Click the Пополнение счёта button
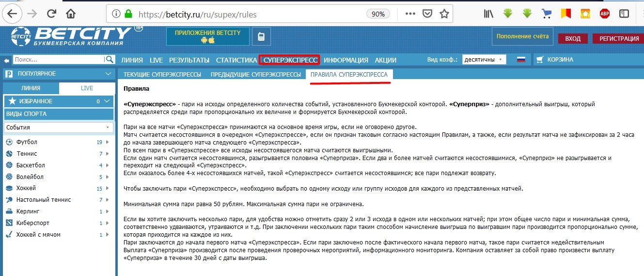The image size is (644, 276). point(522,36)
